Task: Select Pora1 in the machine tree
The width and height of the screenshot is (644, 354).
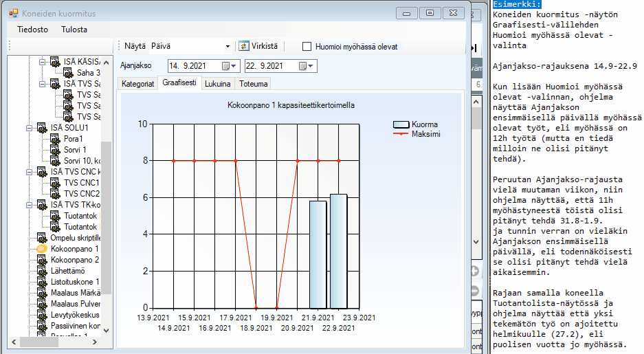Action: pos(73,139)
